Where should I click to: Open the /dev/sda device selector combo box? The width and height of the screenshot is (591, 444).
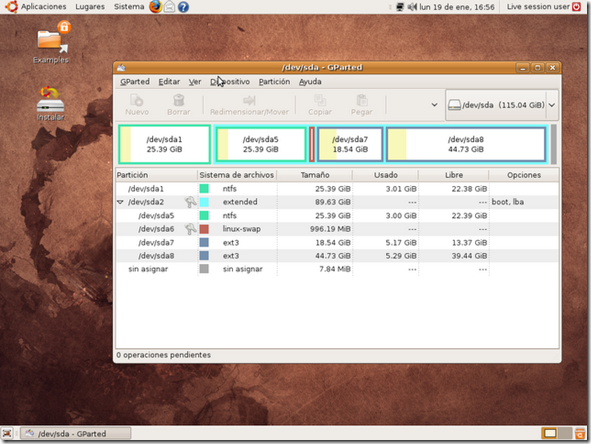[x=502, y=105]
